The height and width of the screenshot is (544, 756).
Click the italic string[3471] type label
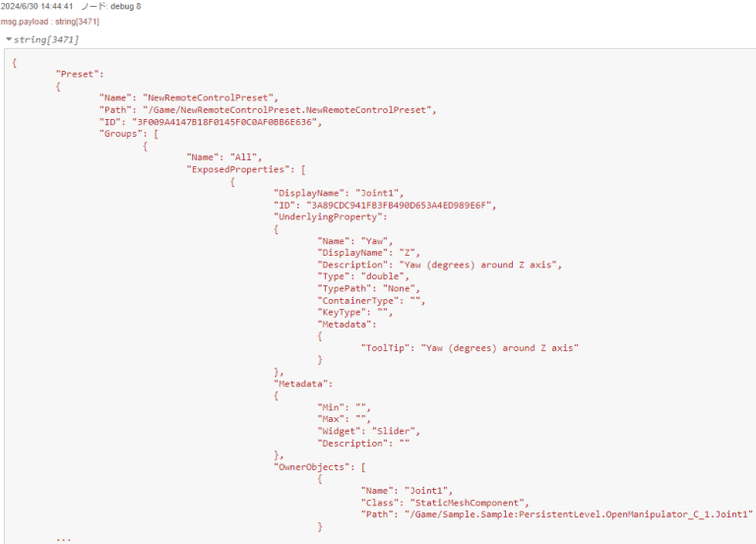(x=47, y=39)
